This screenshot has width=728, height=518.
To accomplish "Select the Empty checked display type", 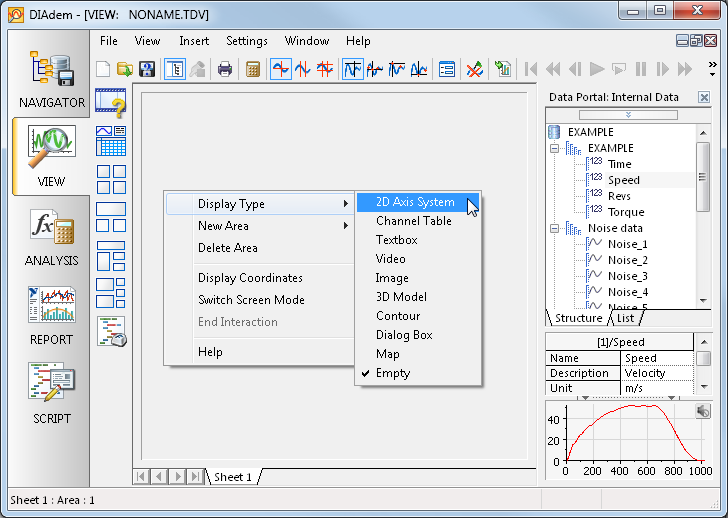I will 393,373.
